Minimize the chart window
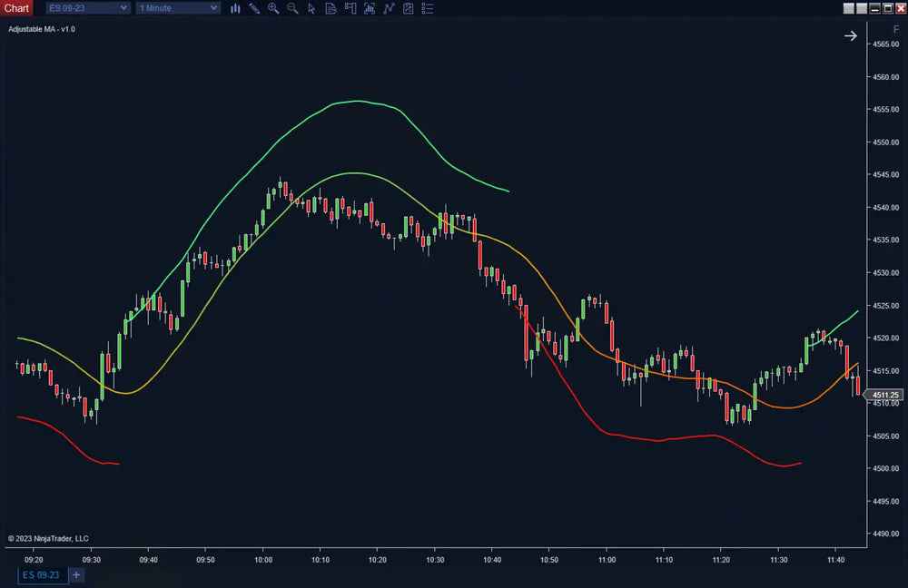908x588 pixels. (875, 8)
